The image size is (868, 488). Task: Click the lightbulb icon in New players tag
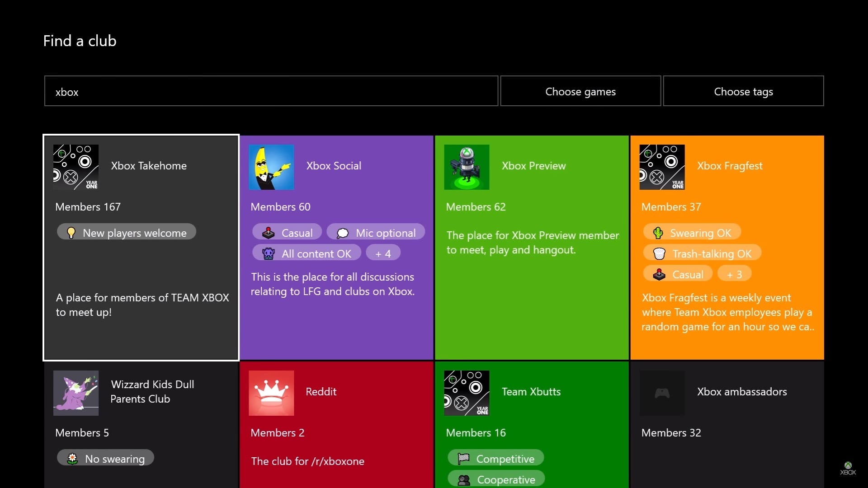(71, 233)
